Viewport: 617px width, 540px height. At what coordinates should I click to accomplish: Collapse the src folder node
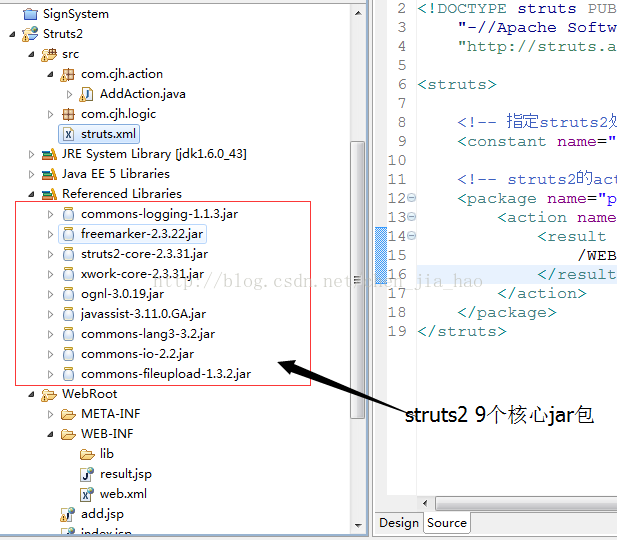click(x=31, y=55)
